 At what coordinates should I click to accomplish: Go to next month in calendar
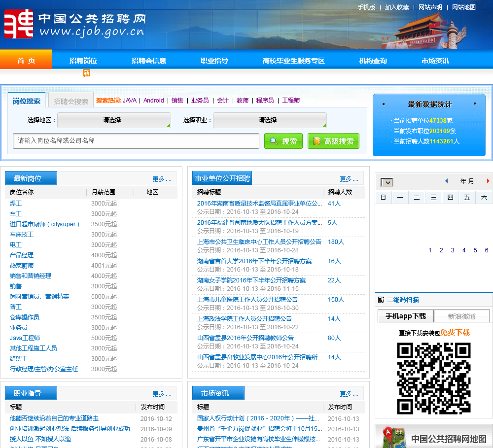(x=488, y=181)
